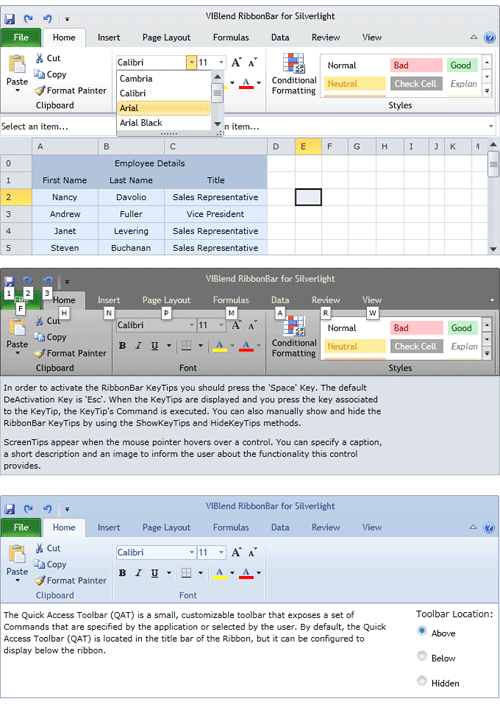Click the Format Painter brush in the top ribbon
The width and height of the screenshot is (500, 721).
point(40,91)
